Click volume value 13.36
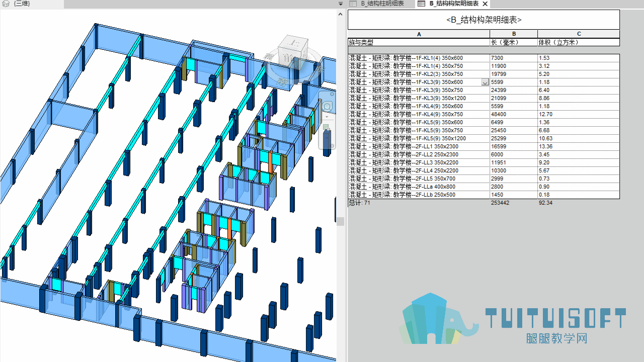 coord(545,147)
